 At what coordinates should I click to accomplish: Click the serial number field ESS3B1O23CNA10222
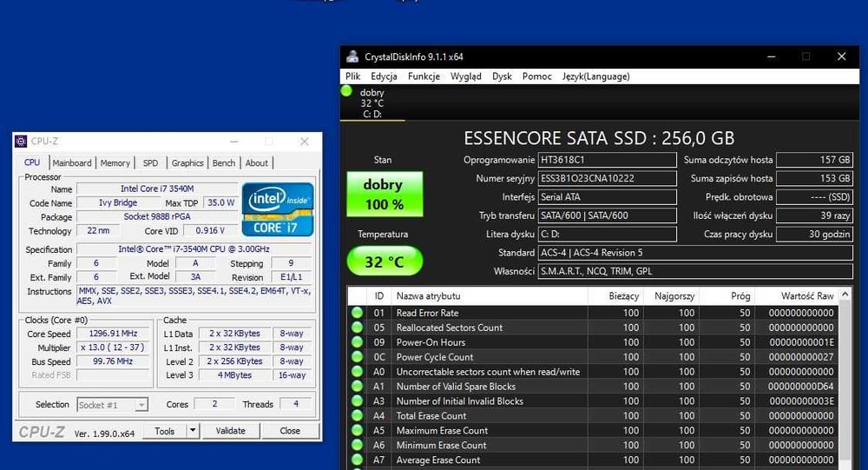(608, 178)
